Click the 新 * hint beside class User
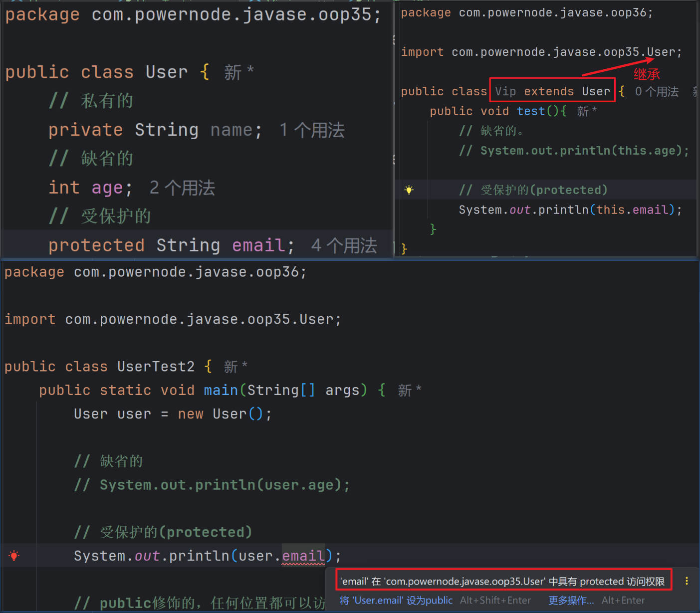700x613 pixels. coord(238,72)
